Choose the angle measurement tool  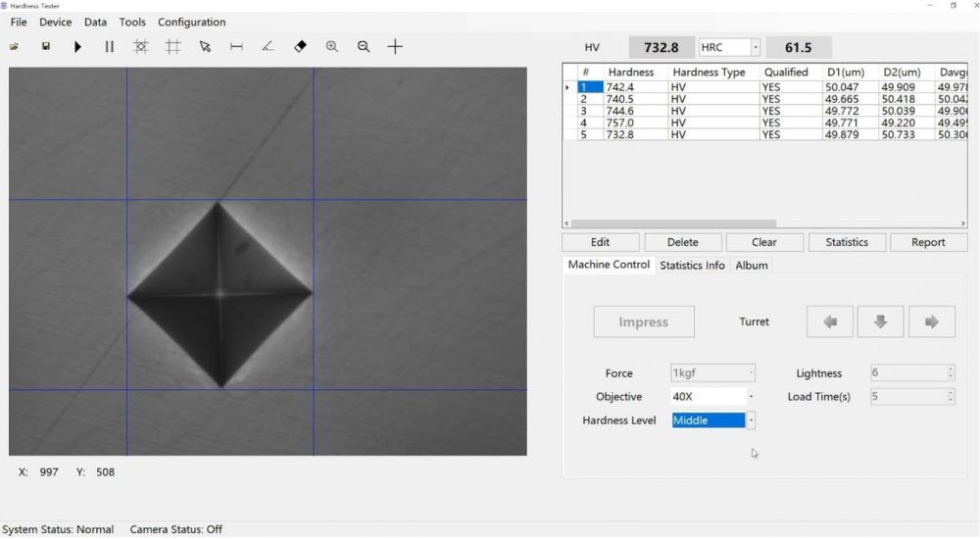268,47
